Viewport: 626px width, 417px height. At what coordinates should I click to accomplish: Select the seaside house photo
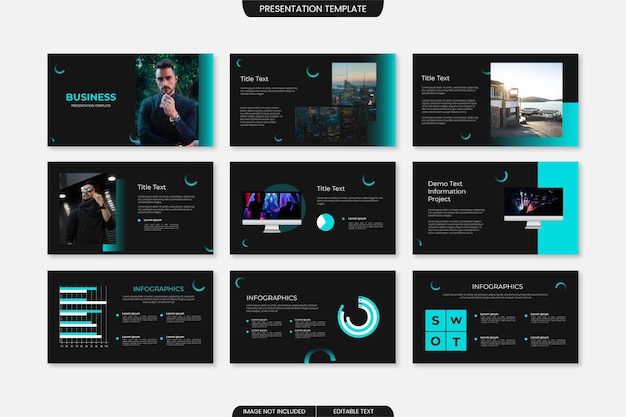(x=526, y=99)
